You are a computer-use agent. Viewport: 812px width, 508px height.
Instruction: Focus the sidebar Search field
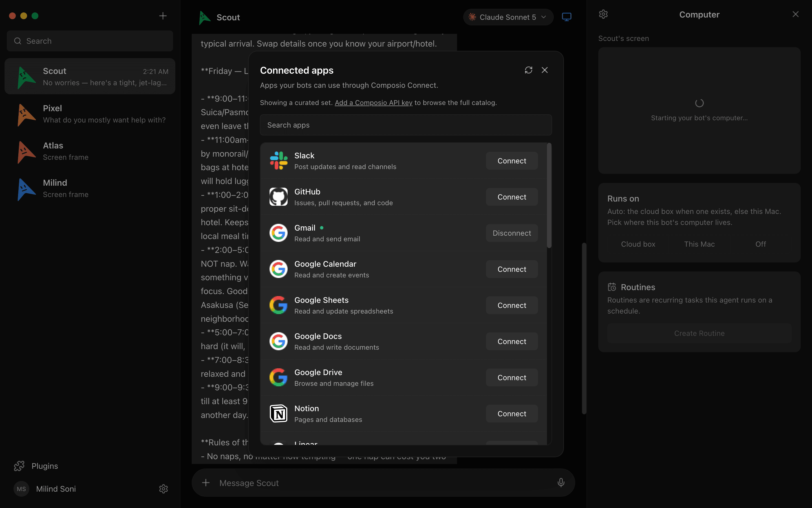pyautogui.click(x=90, y=41)
